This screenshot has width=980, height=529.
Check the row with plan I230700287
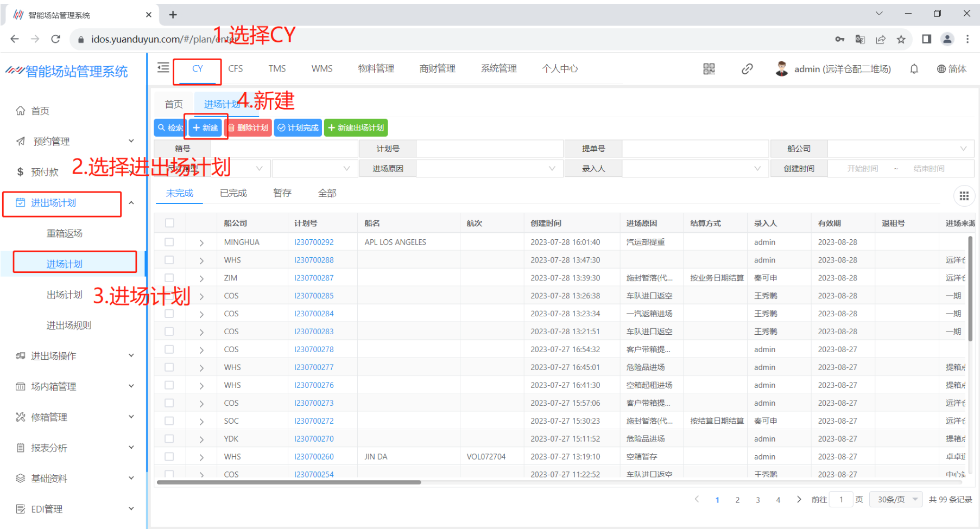(169, 278)
